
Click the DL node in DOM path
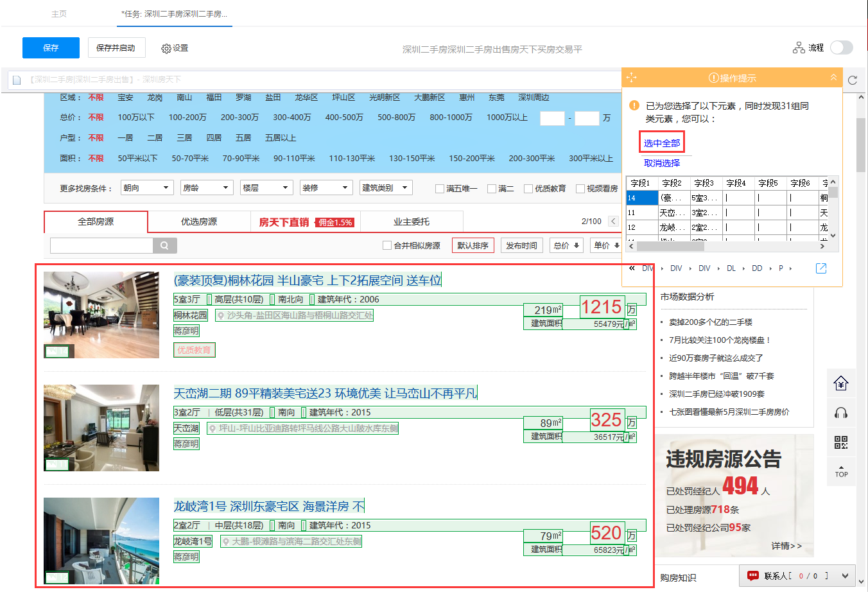[x=731, y=268]
